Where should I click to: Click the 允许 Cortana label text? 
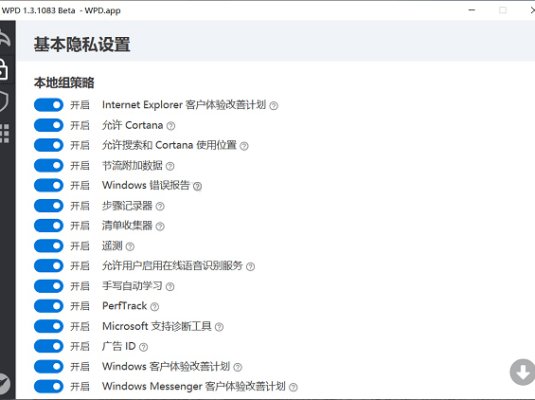(x=132, y=125)
